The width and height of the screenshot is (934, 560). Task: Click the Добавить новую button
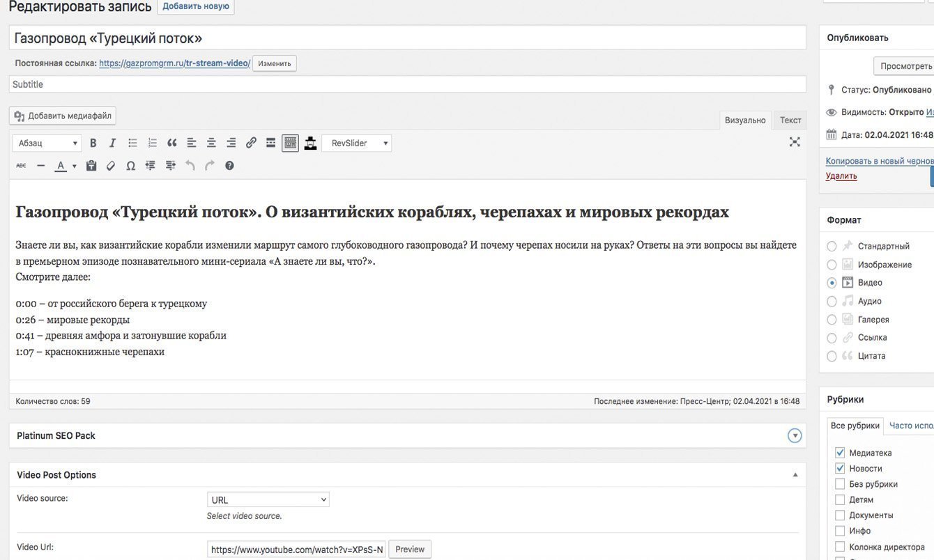(196, 6)
